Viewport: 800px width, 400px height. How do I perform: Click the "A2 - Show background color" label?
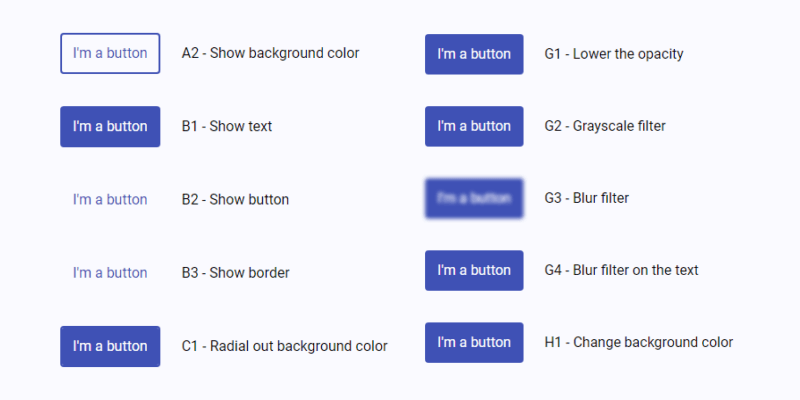point(270,53)
